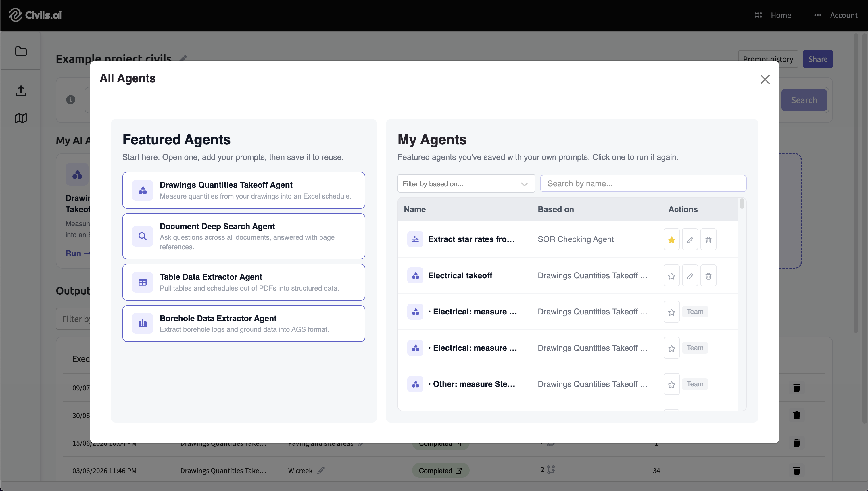The width and height of the screenshot is (868, 491).
Task: Open the map icon in sidebar
Action: pos(21,118)
